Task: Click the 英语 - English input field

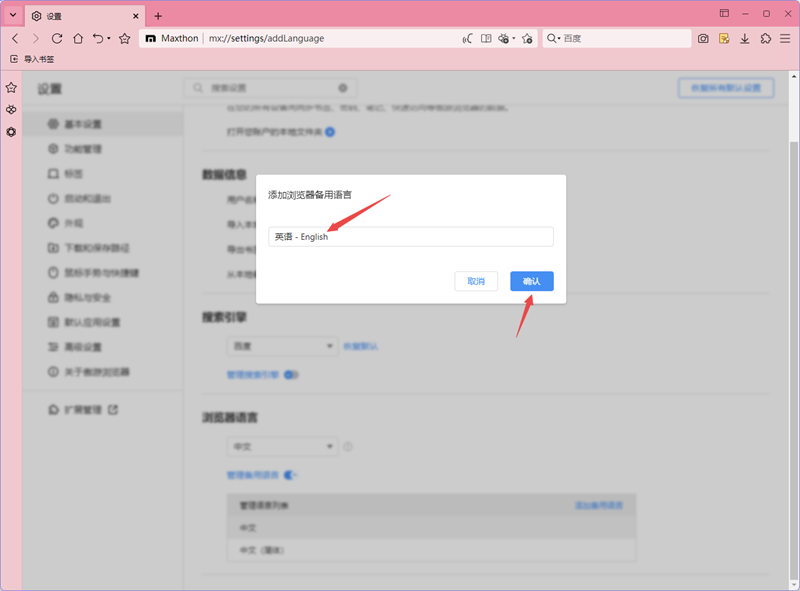Action: coord(410,236)
